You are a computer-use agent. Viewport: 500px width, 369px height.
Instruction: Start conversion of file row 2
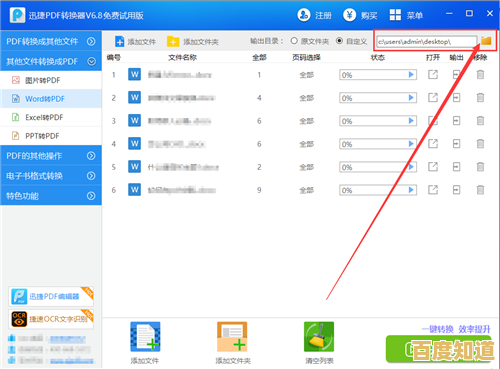411,98
